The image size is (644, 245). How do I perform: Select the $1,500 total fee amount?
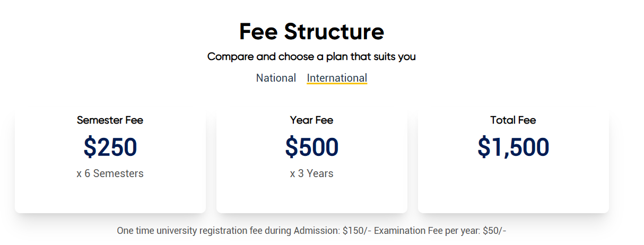tap(513, 147)
